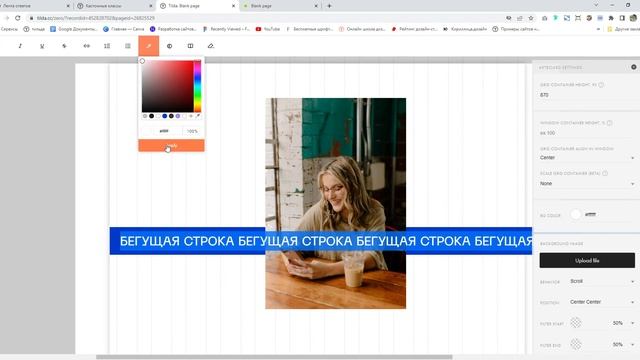Open the Canva bookmark
The height and width of the screenshot is (360, 640).
click(123, 29)
